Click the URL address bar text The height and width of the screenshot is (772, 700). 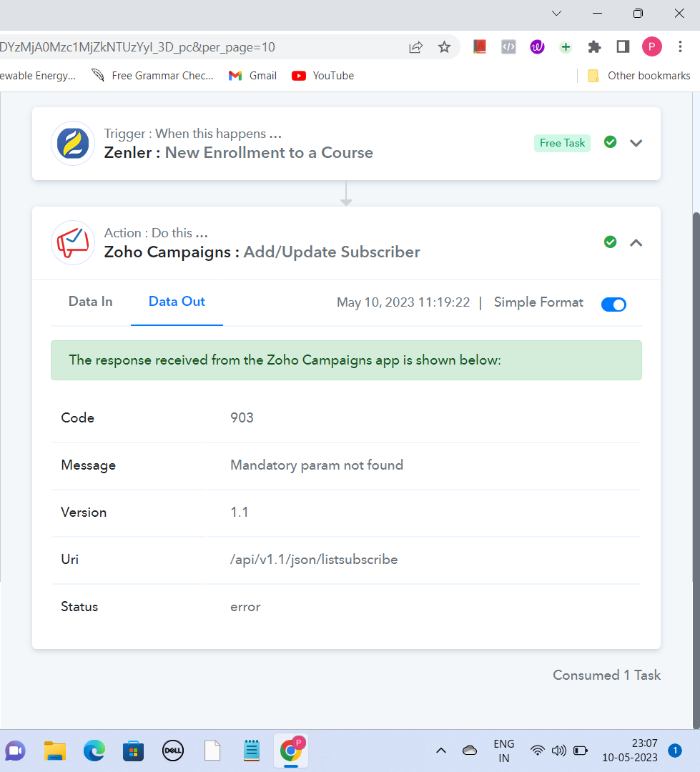(x=137, y=47)
